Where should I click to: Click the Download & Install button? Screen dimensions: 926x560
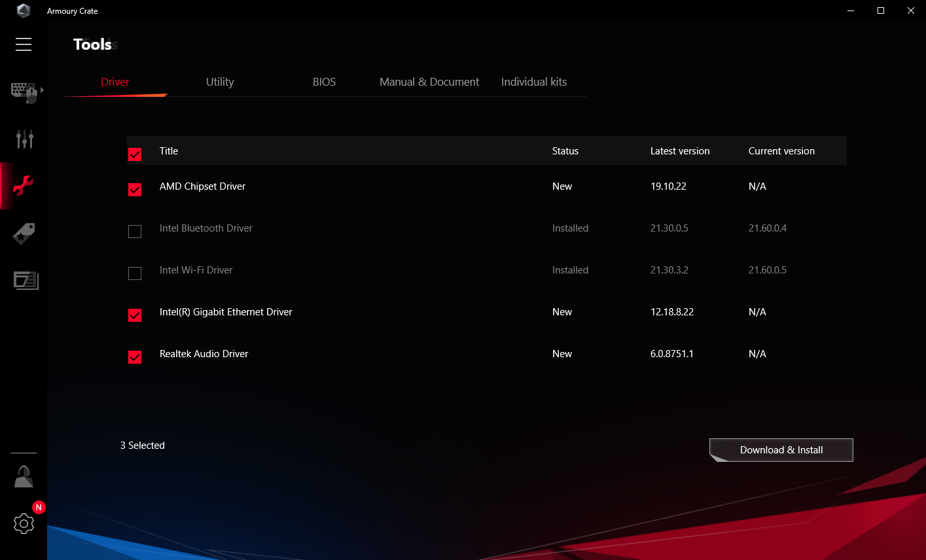click(x=781, y=450)
